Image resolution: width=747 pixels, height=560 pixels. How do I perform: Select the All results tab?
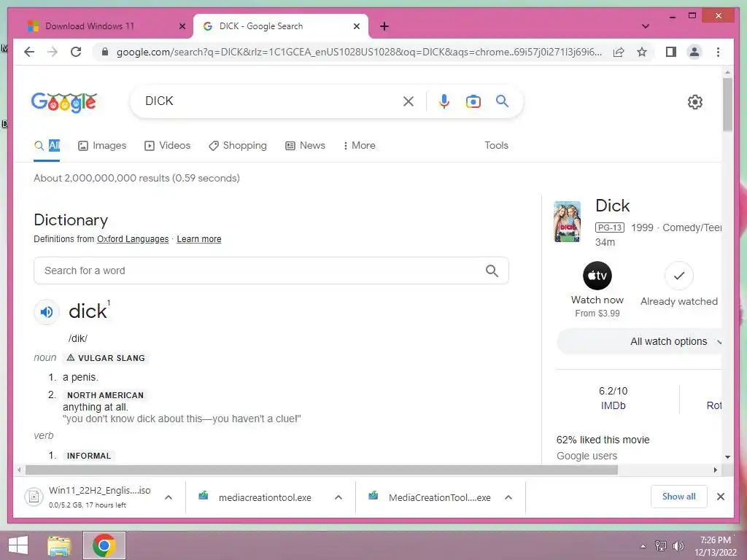pos(47,146)
